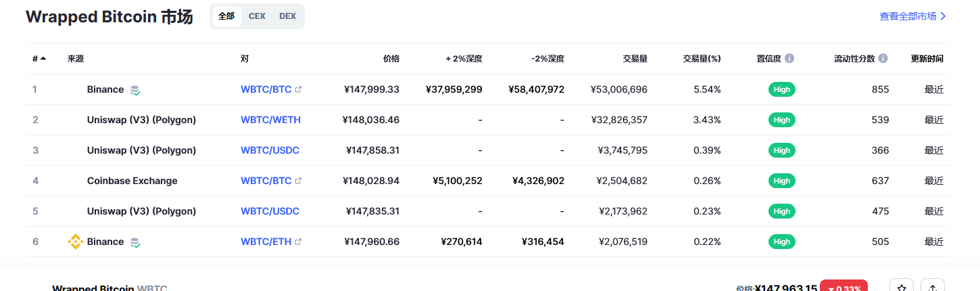Click Uniswap (V3) (Polygon) in row 2

[141, 120]
